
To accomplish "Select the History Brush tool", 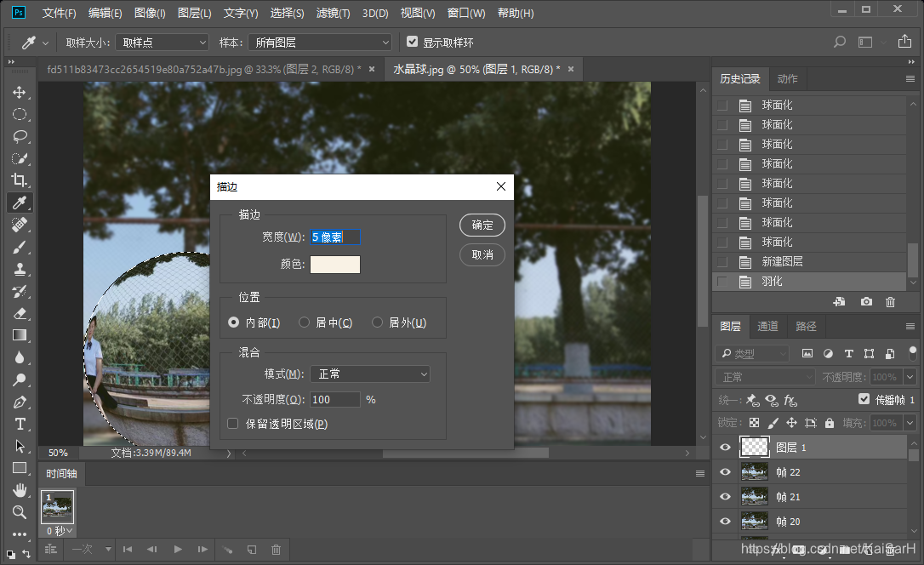I will pyautogui.click(x=20, y=291).
